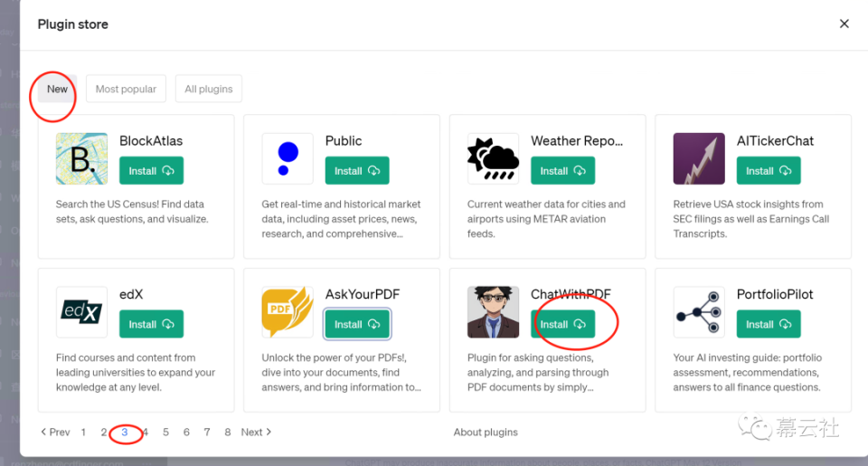Image resolution: width=868 pixels, height=466 pixels.
Task: Click the 'Find courses and content' description
Action: point(136,373)
